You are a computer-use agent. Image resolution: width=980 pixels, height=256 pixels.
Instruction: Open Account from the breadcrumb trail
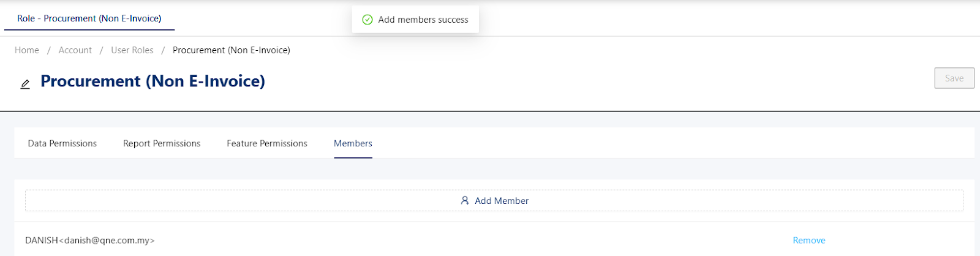pyautogui.click(x=75, y=50)
